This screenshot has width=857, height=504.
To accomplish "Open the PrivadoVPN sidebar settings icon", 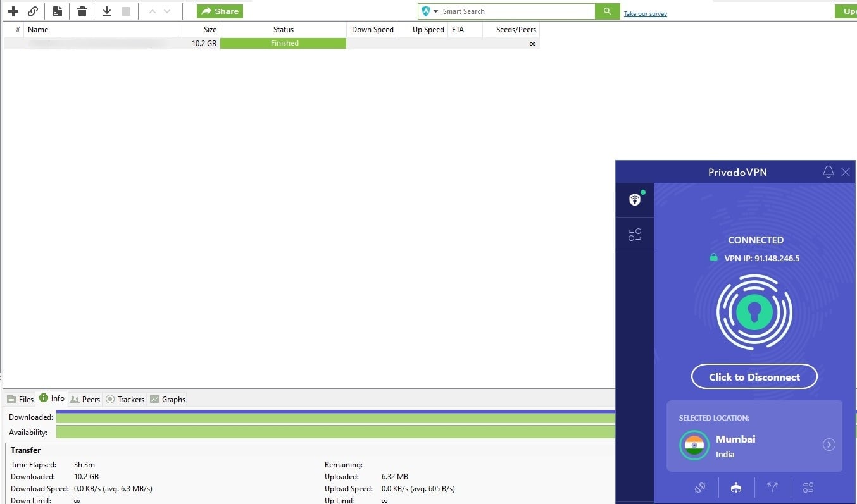I will click(635, 235).
